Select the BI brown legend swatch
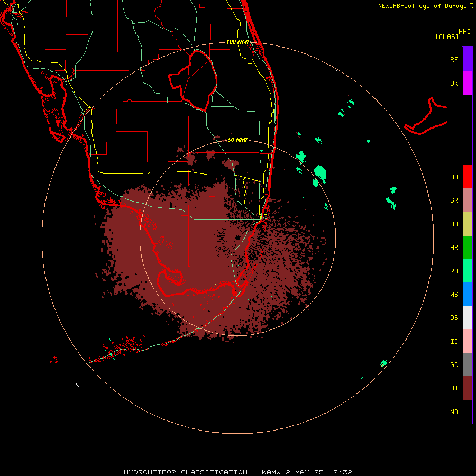The height and width of the screenshot is (476, 476). 467,388
